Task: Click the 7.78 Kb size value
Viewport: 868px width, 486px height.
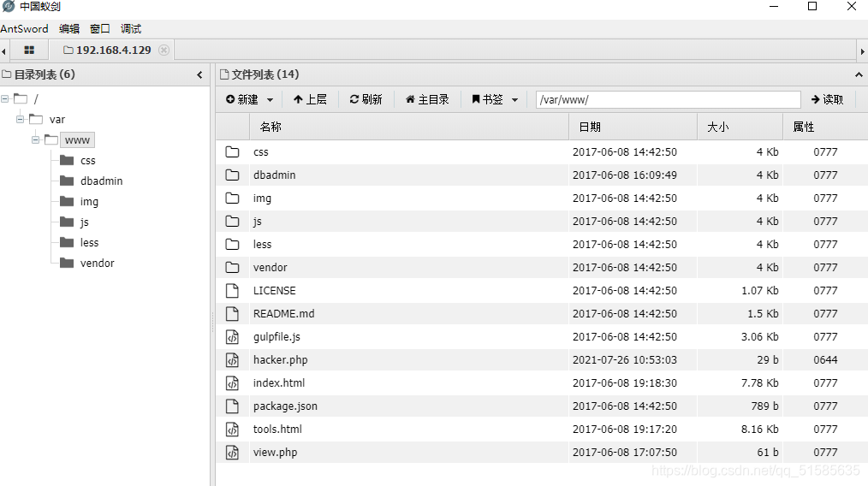Action: coord(760,383)
